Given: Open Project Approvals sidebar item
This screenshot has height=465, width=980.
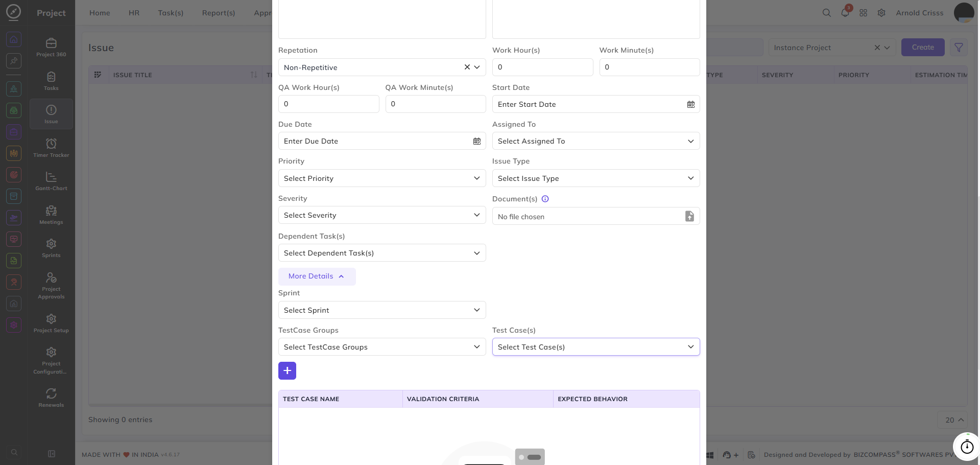Looking at the screenshot, I should tap(51, 285).
